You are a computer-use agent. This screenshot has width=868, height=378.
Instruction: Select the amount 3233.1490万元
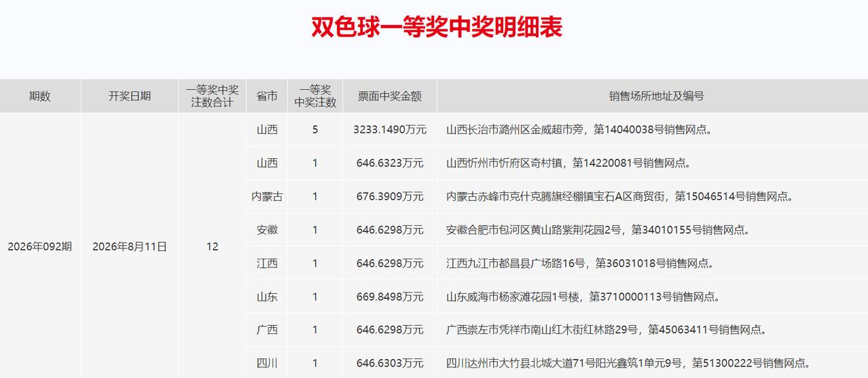[390, 129]
